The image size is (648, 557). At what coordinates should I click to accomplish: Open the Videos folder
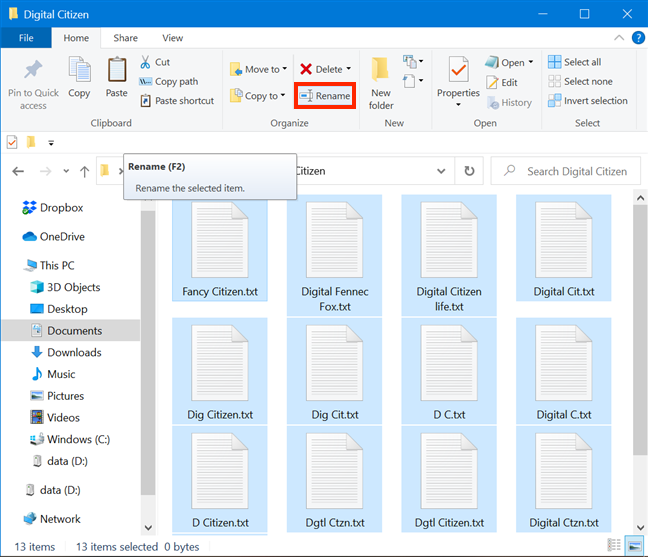(55, 417)
